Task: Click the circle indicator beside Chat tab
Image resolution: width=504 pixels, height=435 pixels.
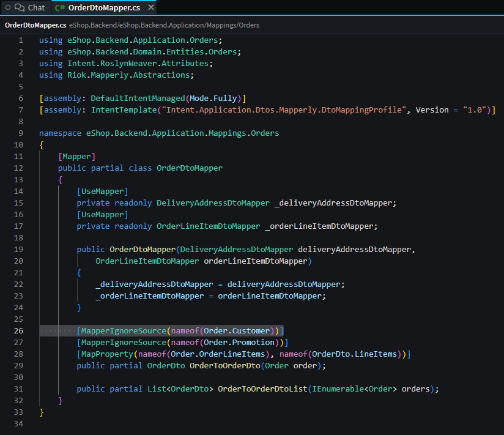Action: coord(8,7)
